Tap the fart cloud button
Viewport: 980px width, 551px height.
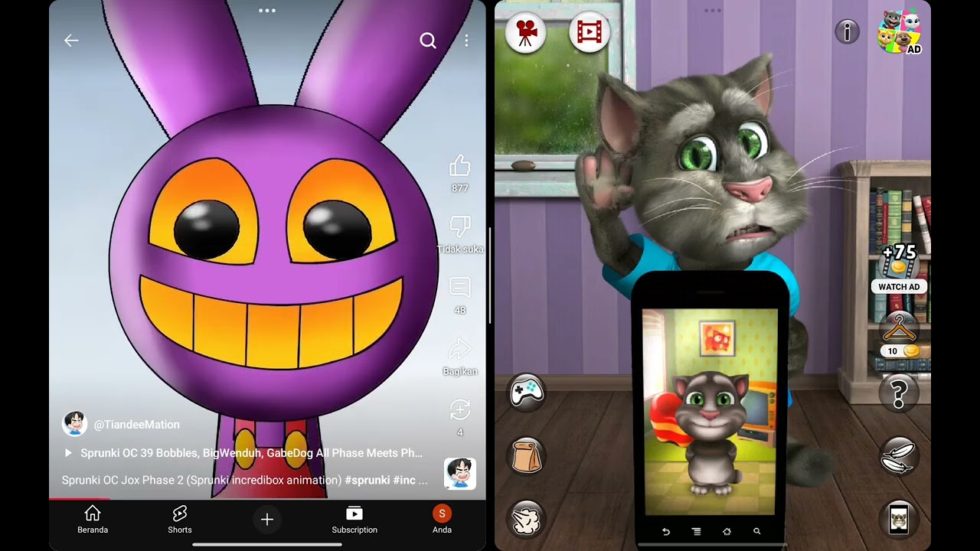click(526, 520)
